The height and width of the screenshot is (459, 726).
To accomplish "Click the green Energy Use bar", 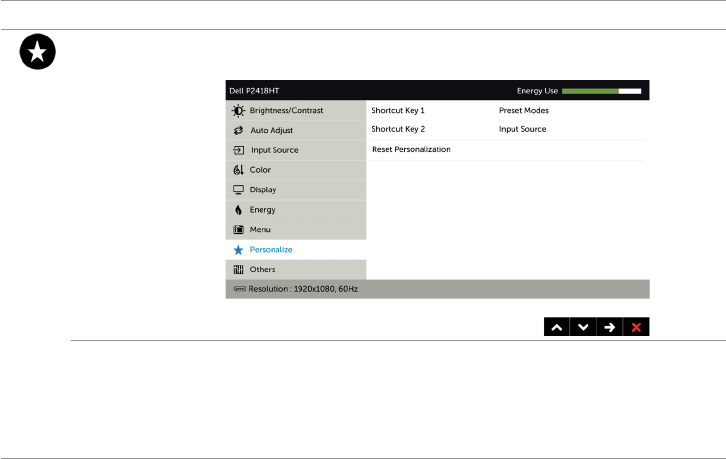I will [590, 91].
